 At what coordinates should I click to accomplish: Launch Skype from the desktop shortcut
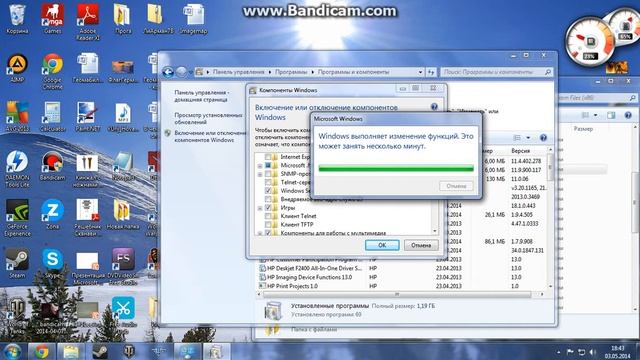[52, 264]
